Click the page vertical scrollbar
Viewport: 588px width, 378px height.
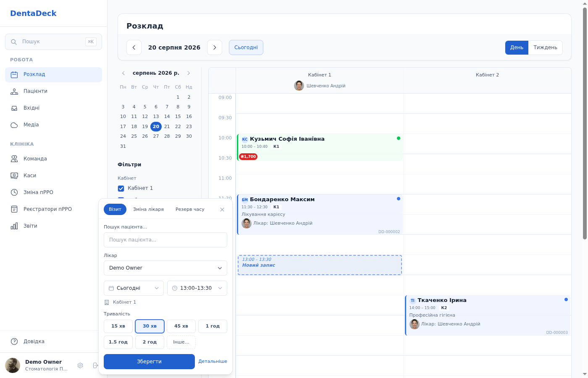pyautogui.click(x=585, y=124)
